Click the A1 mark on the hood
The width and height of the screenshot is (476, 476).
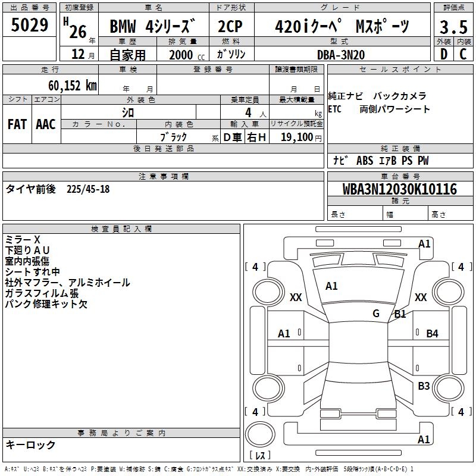tap(331, 286)
